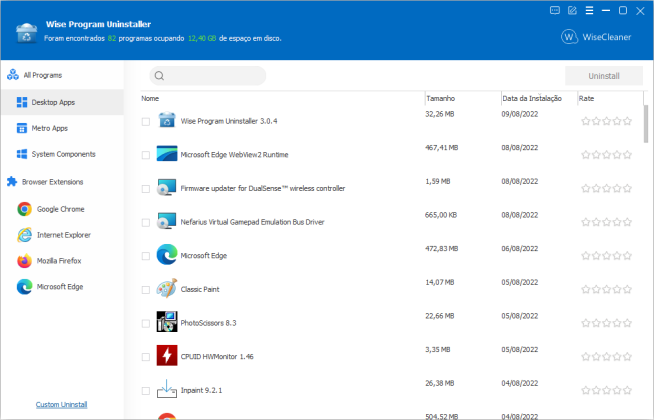This screenshot has width=654, height=420.
Task: Switch to Metro Apps
Action: 62,128
